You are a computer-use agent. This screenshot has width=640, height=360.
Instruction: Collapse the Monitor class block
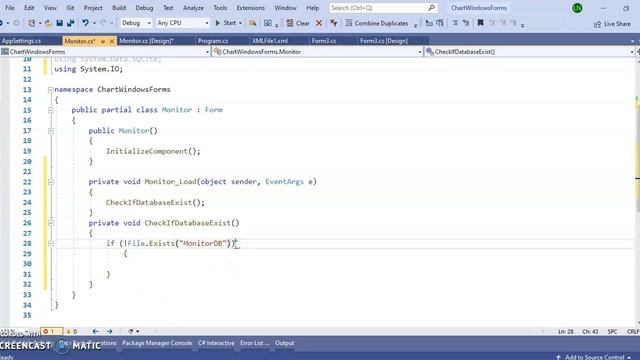tap(51, 110)
